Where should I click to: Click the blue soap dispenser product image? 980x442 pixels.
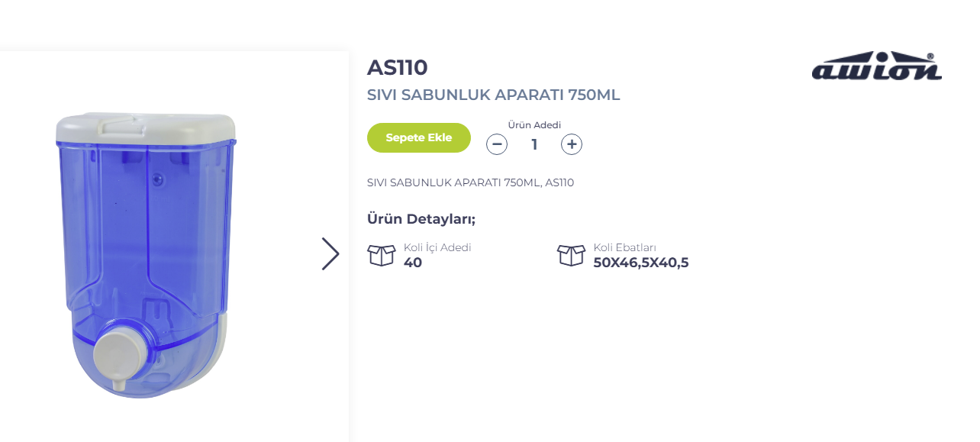(x=145, y=229)
